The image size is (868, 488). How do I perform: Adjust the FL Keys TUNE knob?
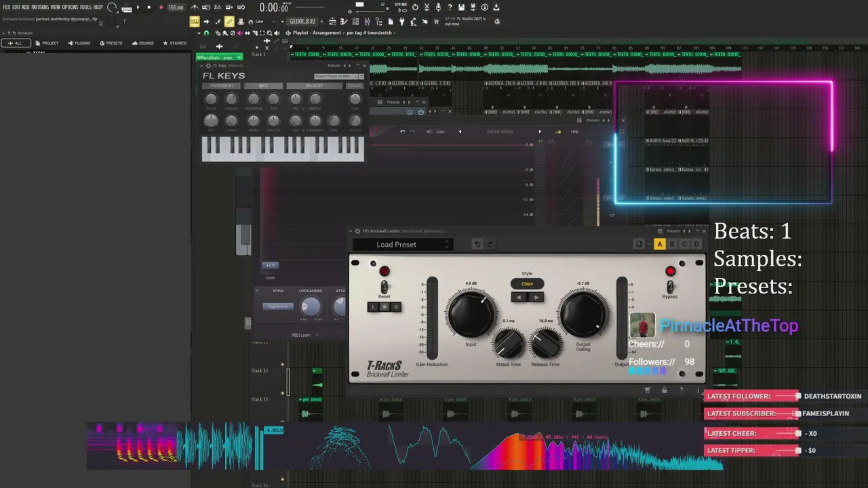click(x=355, y=99)
